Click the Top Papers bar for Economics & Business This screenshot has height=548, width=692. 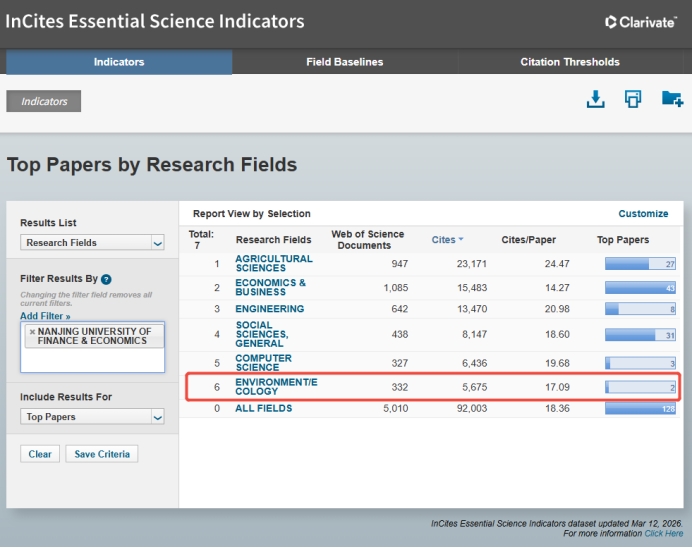tap(641, 288)
